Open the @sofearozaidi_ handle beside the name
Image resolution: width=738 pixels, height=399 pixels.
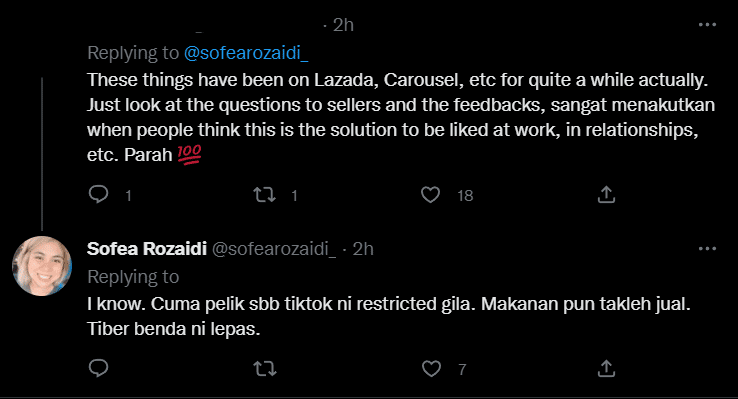pyautogui.click(x=274, y=249)
